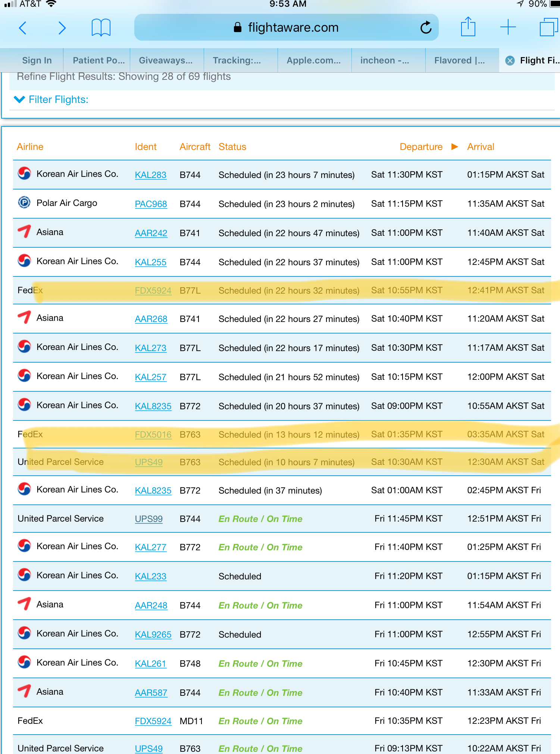Switch to the Tracking tab
Image resolution: width=560 pixels, height=754 pixels.
pos(237,60)
